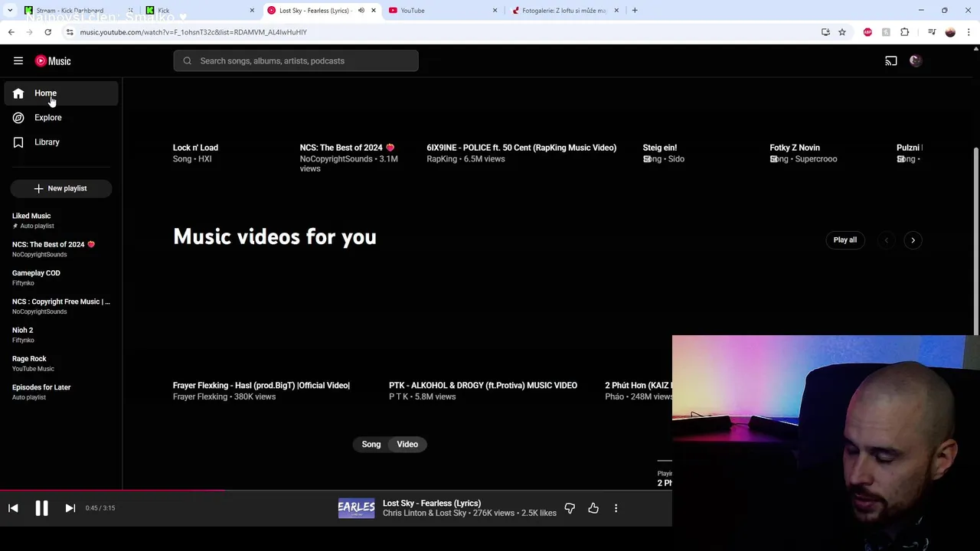Open PTK - ALKOHOL & DROGY video title
The width and height of the screenshot is (980, 551).
pos(483,386)
